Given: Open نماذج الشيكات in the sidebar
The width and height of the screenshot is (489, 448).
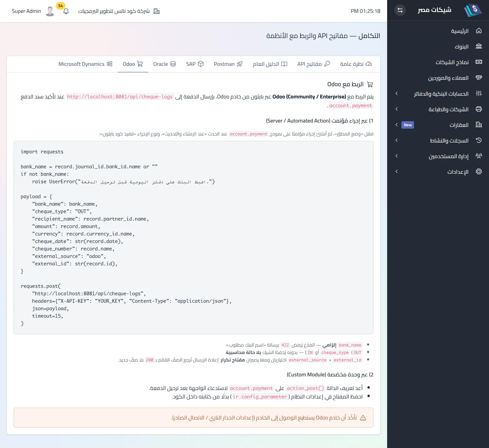Looking at the screenshot, I should tap(438, 62).
